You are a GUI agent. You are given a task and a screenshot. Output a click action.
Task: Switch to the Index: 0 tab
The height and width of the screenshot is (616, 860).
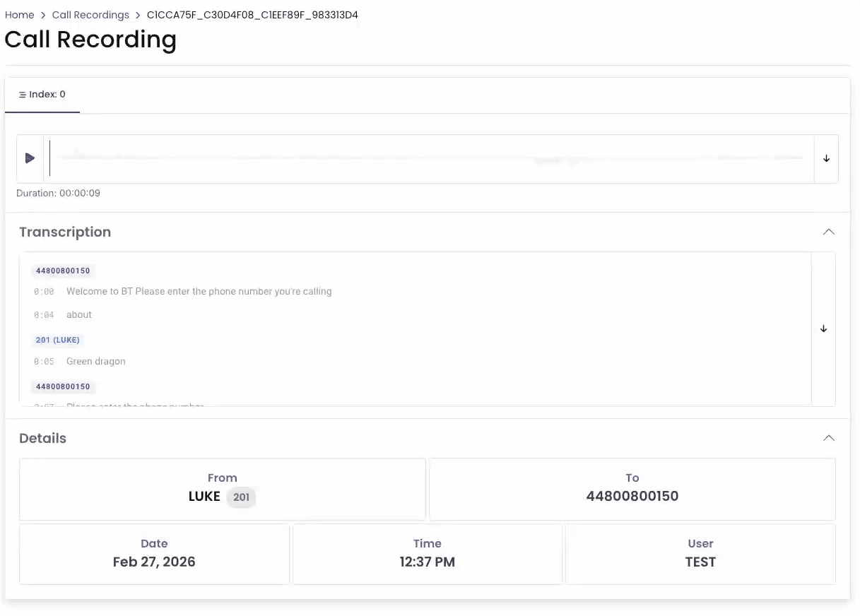pyautogui.click(x=42, y=94)
